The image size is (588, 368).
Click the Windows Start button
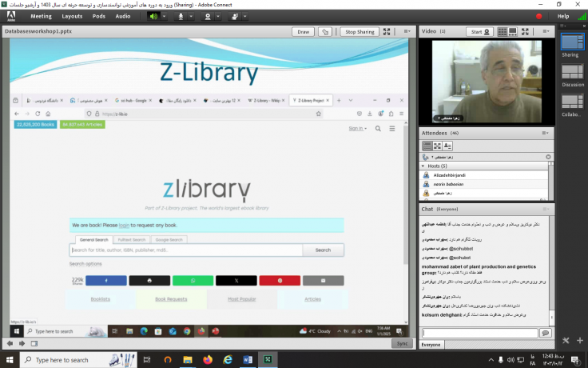[10, 360]
